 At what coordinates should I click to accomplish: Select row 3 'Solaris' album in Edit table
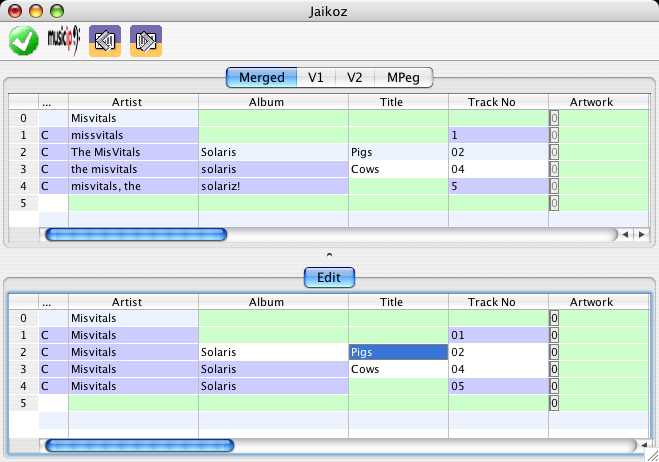[273, 370]
